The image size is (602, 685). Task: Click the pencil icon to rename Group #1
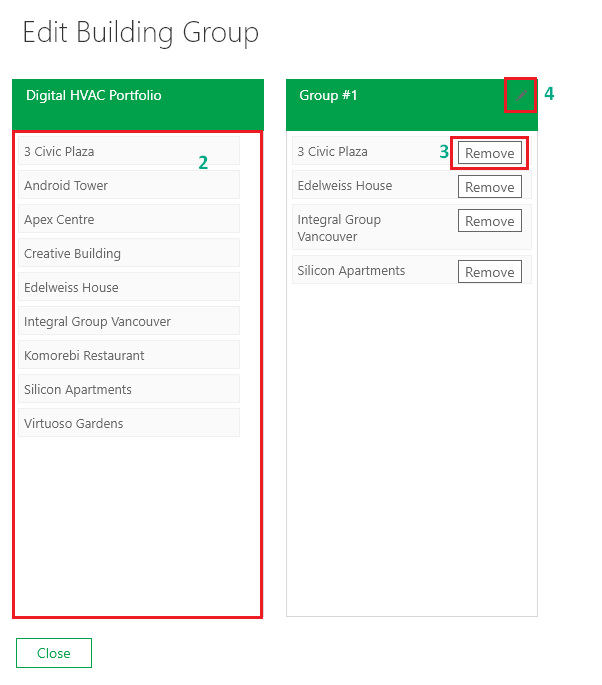[520, 95]
